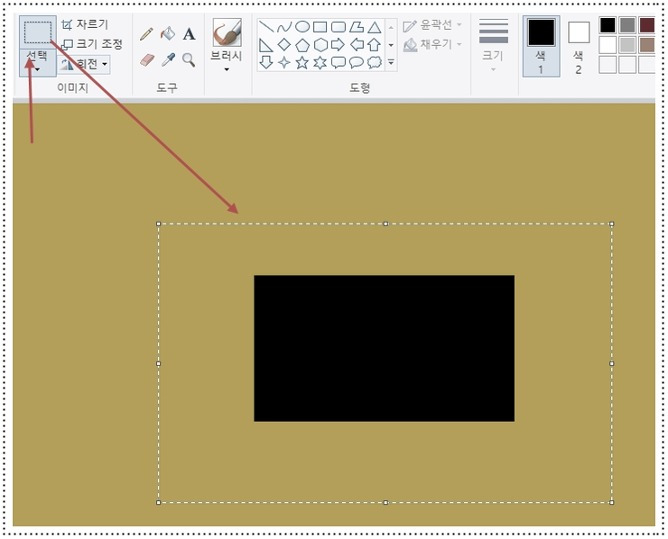Screen dimensions: 668x539
Task: Select the Curve shape
Action: click(284, 27)
